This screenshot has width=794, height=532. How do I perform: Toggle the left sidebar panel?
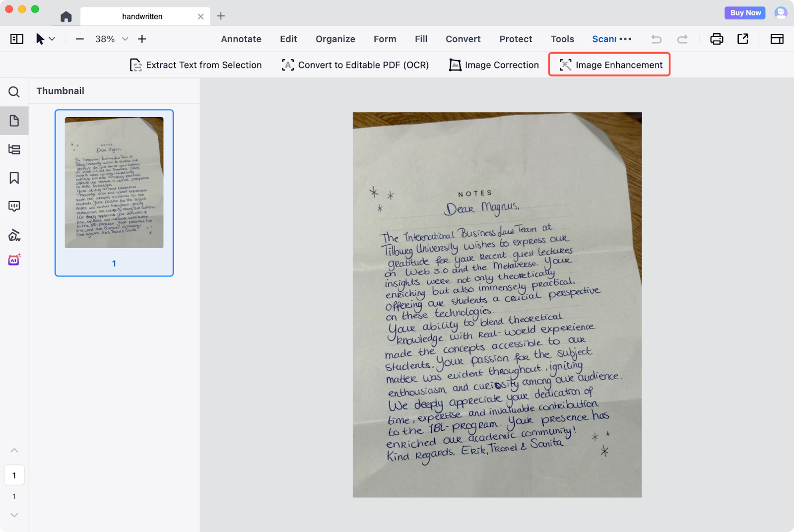pyautogui.click(x=17, y=39)
